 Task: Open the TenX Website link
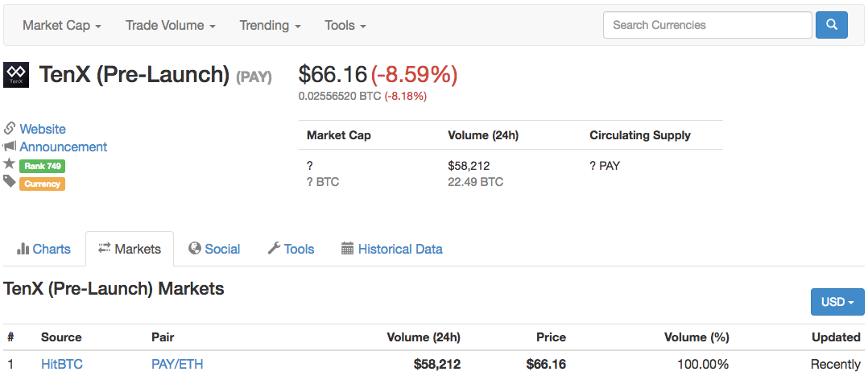pos(43,129)
